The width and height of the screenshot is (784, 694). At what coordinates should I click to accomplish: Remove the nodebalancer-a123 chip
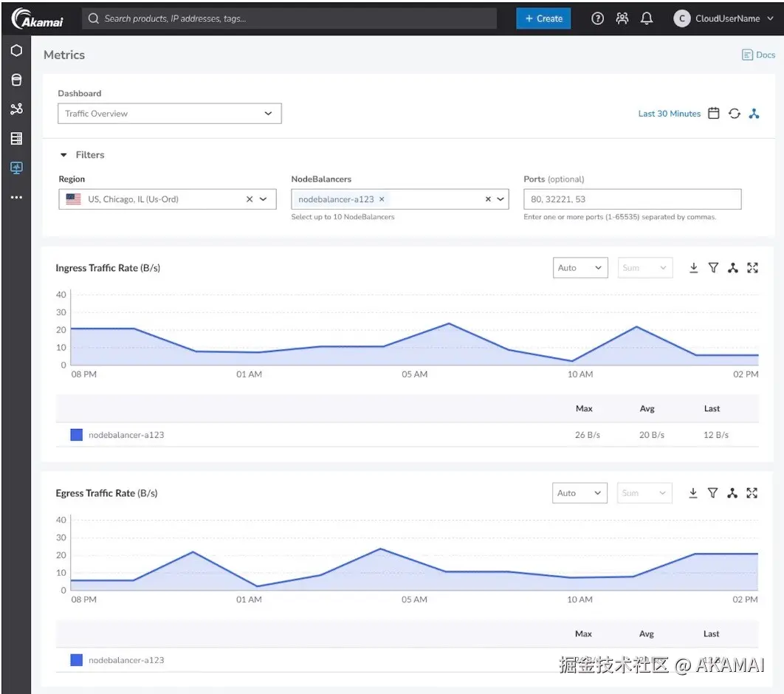tap(382, 199)
